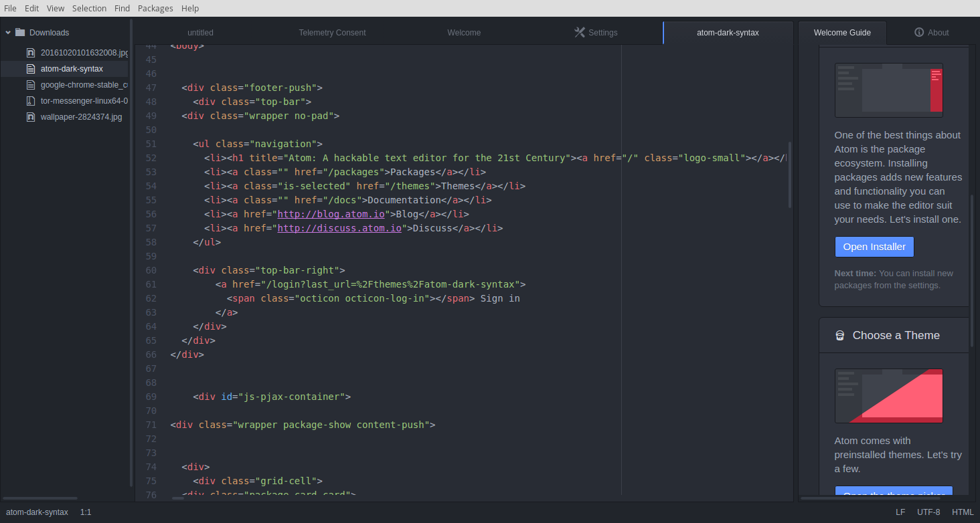Click the image icon beside wallpaper-2824374.jpg
This screenshot has width=980, height=523.
click(x=30, y=116)
